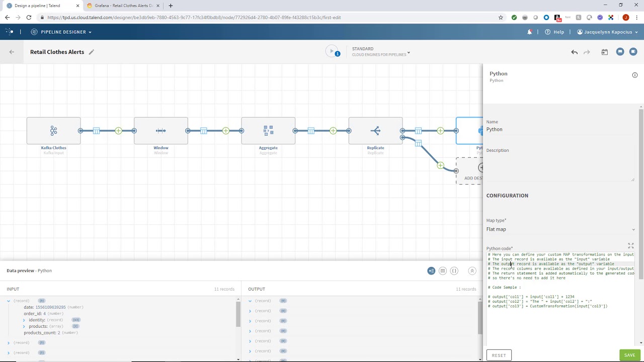644x362 pixels.
Task: Switch data preview to table view
Action: (443, 270)
